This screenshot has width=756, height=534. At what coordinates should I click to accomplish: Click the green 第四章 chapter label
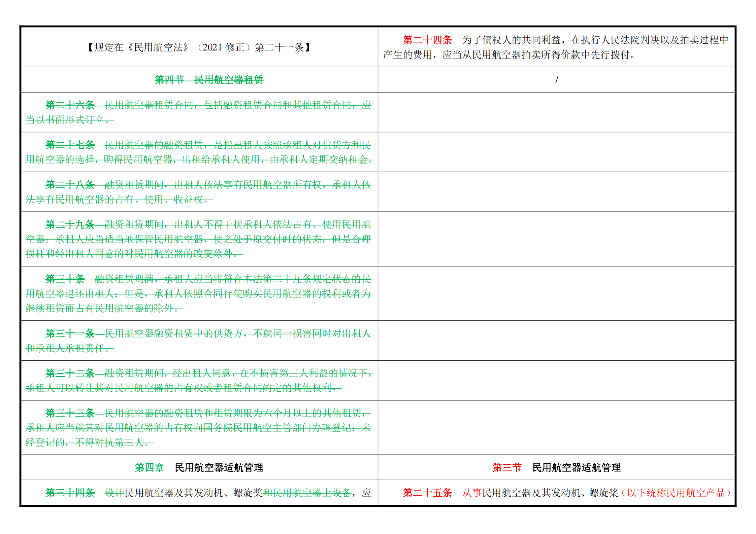tap(150, 468)
